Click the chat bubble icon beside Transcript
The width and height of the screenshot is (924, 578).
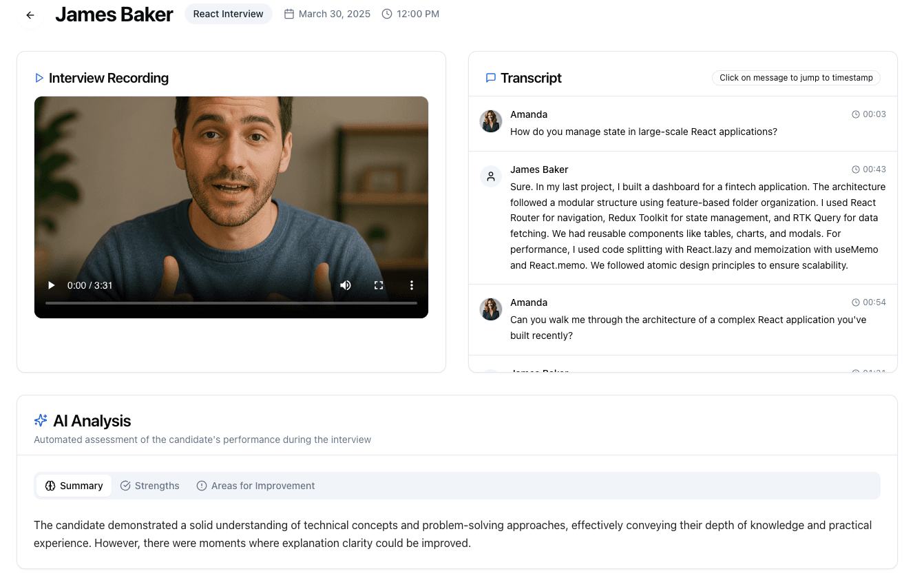coord(491,78)
